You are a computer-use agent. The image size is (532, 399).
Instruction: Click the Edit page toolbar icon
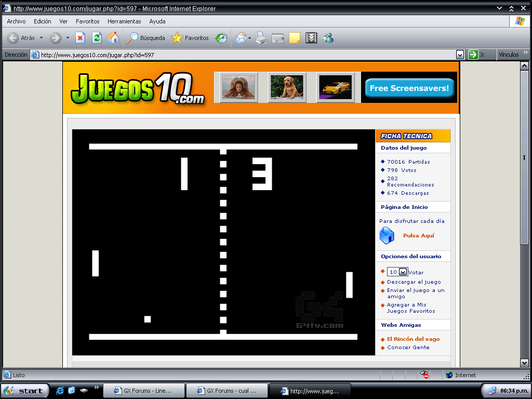(277, 38)
